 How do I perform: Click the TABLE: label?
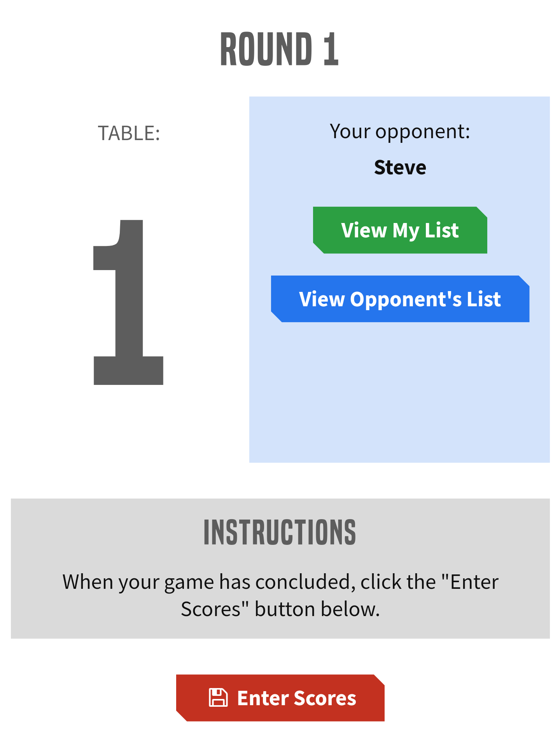click(x=129, y=133)
